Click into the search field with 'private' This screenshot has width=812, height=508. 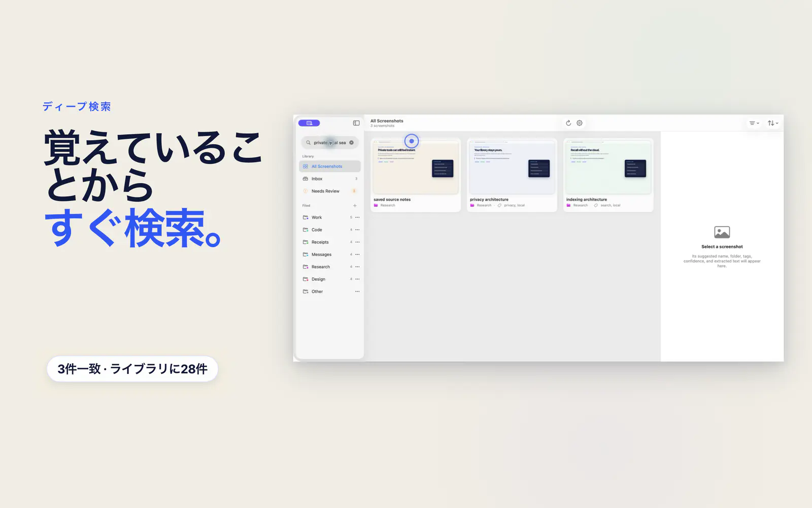click(330, 143)
